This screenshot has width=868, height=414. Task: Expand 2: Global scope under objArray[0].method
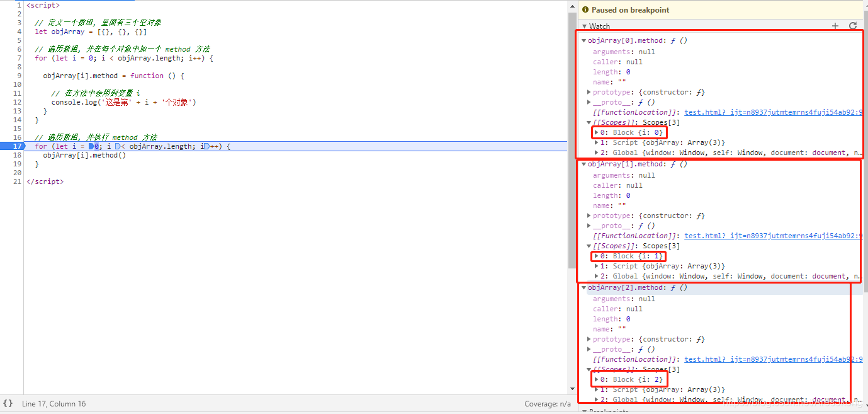pyautogui.click(x=596, y=152)
